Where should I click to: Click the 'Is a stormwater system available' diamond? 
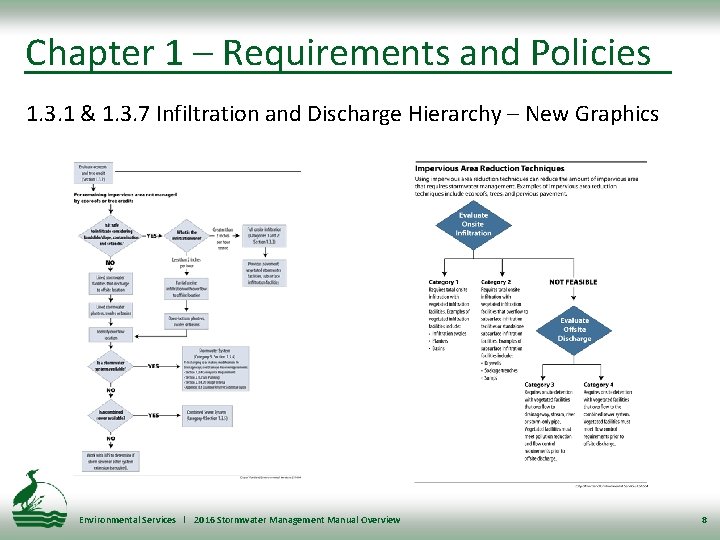(111, 366)
